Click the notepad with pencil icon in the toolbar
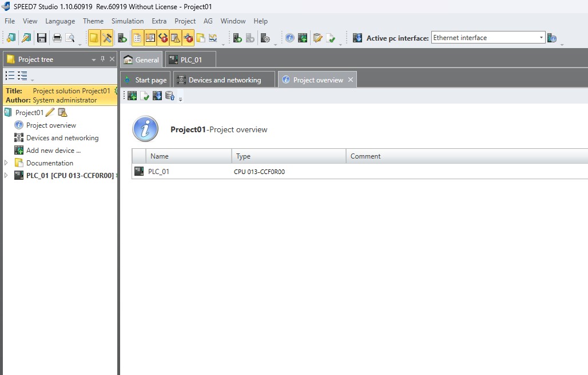 (x=317, y=38)
